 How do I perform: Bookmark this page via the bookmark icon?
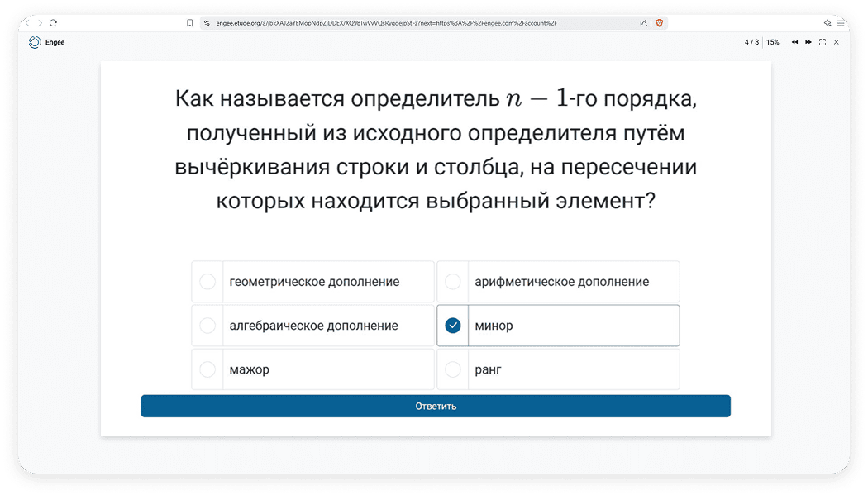pyautogui.click(x=190, y=23)
